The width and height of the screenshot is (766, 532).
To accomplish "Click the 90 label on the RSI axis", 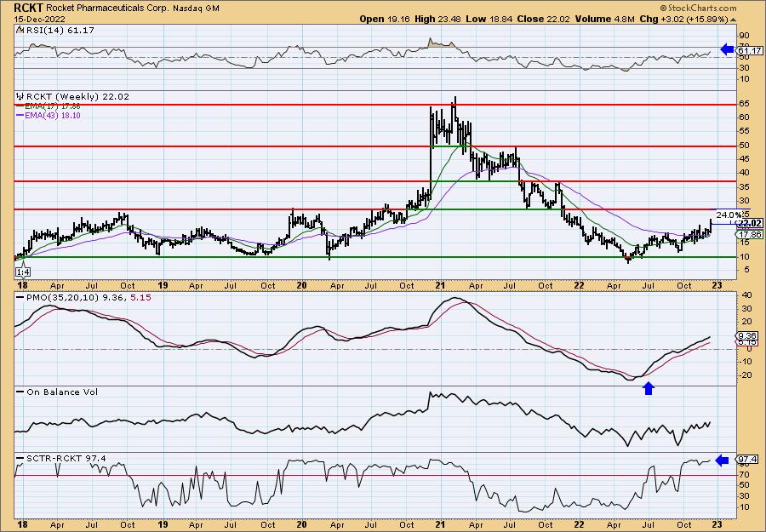I will click(744, 36).
